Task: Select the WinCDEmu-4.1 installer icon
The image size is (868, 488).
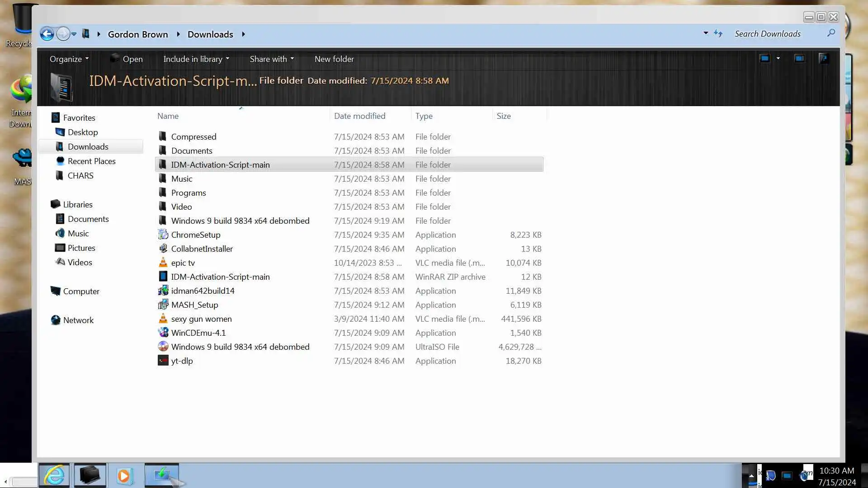Action: click(163, 333)
